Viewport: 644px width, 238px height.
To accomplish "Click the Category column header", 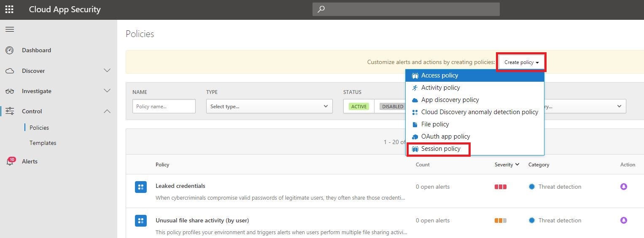I will [x=539, y=165].
